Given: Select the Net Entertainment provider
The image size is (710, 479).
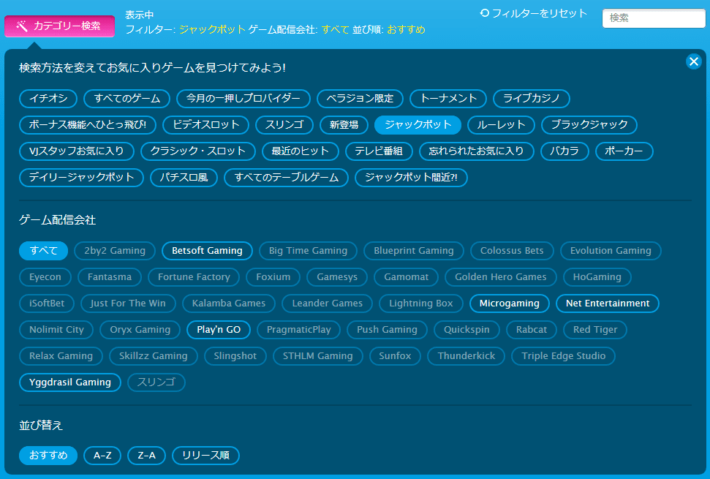Looking at the screenshot, I should click(x=607, y=303).
